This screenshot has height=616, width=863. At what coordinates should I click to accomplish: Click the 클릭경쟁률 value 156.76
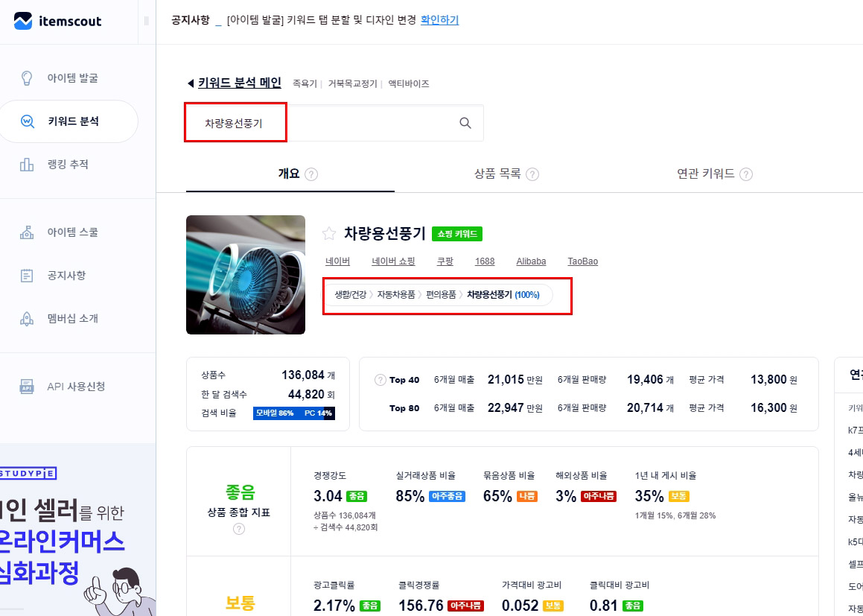click(421, 606)
